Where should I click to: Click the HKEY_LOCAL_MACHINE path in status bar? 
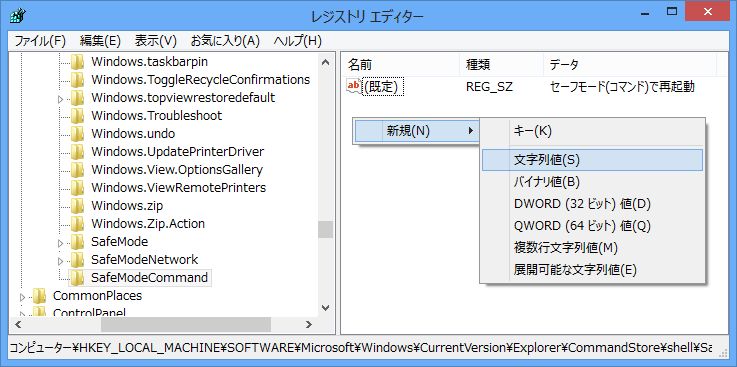pyautogui.click(x=148, y=348)
